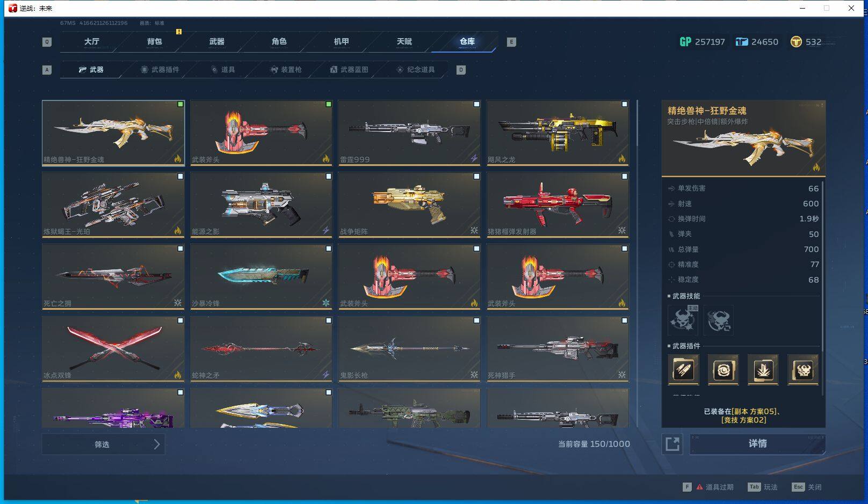The height and width of the screenshot is (504, 868).
Task: Click the red warning icon beside 道具过期
Action: (x=699, y=487)
